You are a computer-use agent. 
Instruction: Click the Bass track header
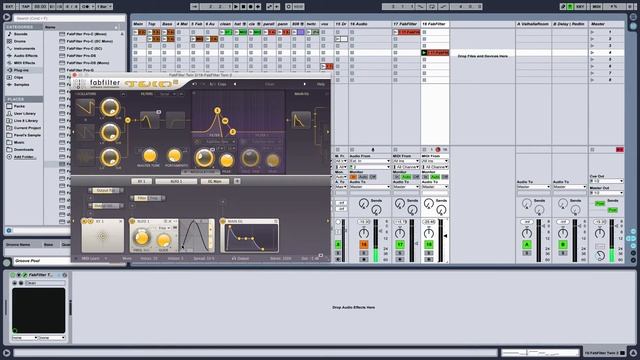(167, 24)
